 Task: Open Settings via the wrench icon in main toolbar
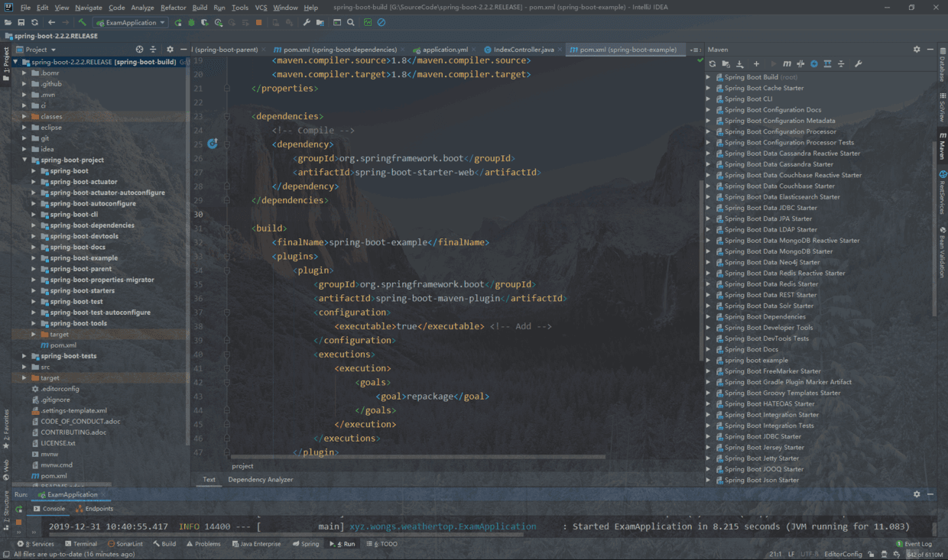[x=307, y=22]
